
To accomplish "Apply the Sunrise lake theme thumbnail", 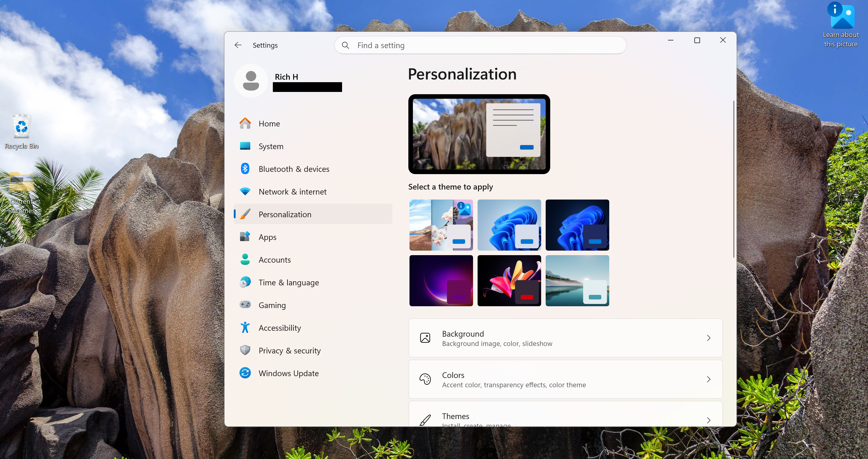I will point(577,280).
